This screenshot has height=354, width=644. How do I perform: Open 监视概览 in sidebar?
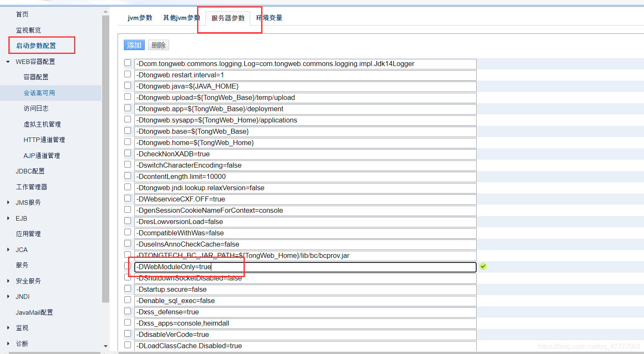point(28,30)
